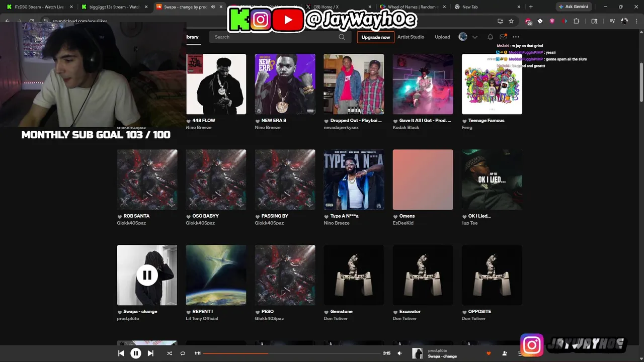
Task: Click the Upload link
Action: click(443, 37)
